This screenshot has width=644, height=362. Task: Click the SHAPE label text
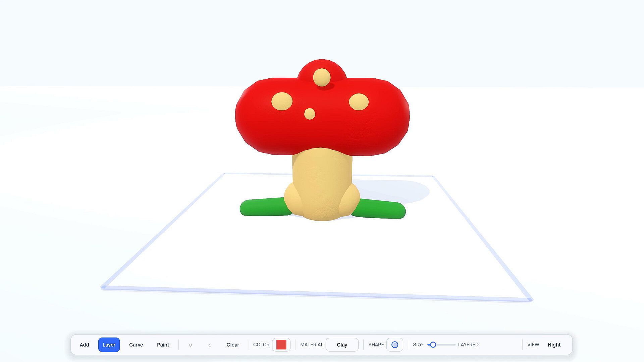coord(376,345)
